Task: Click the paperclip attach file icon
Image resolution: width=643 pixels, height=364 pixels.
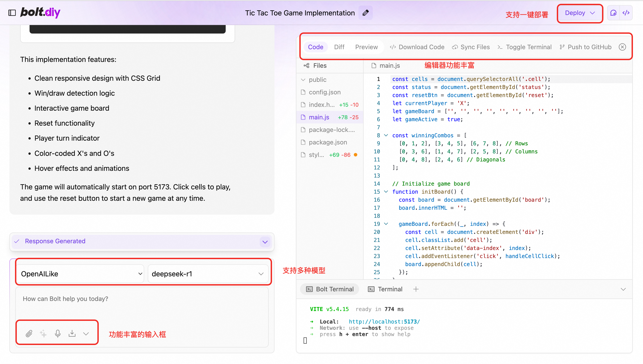Action: [x=29, y=334]
